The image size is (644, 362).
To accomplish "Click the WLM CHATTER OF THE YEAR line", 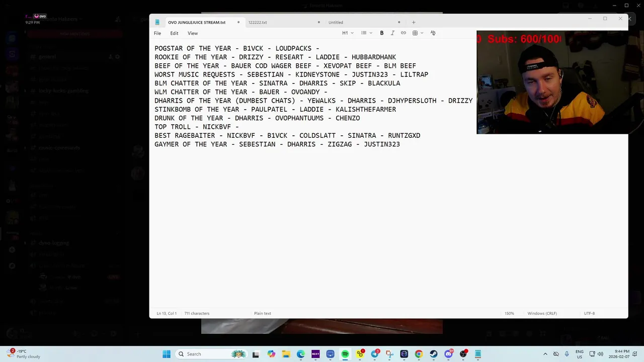I will pos(241,92).
